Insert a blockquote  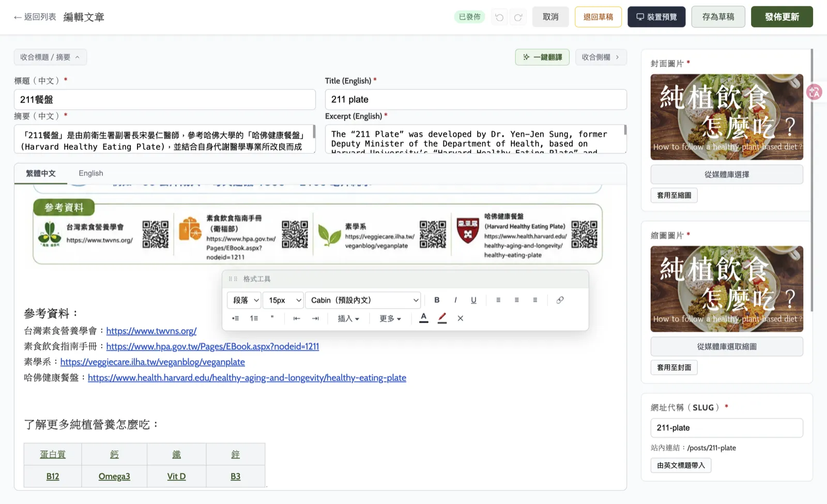click(x=272, y=318)
